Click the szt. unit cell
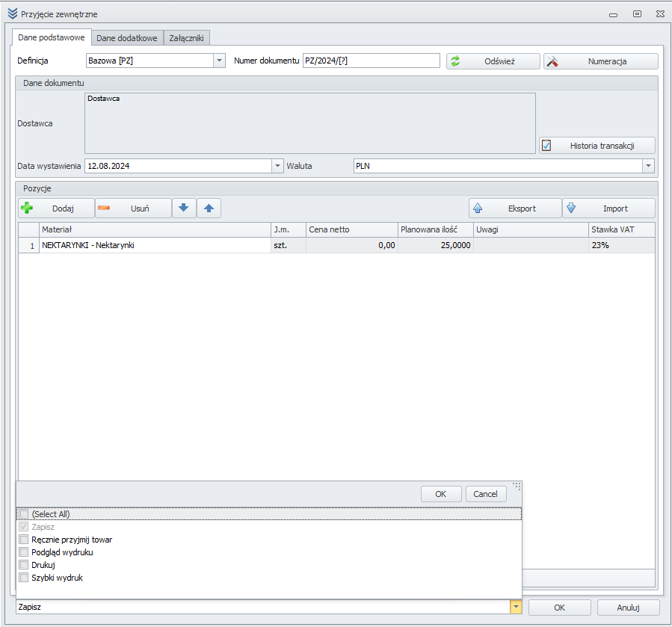This screenshot has width=672, height=627. coord(289,245)
